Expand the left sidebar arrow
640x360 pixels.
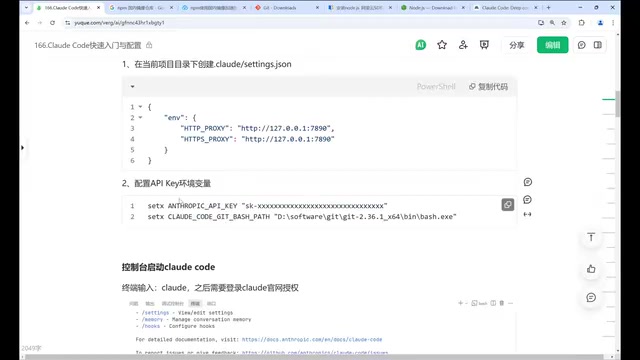[22, 147]
